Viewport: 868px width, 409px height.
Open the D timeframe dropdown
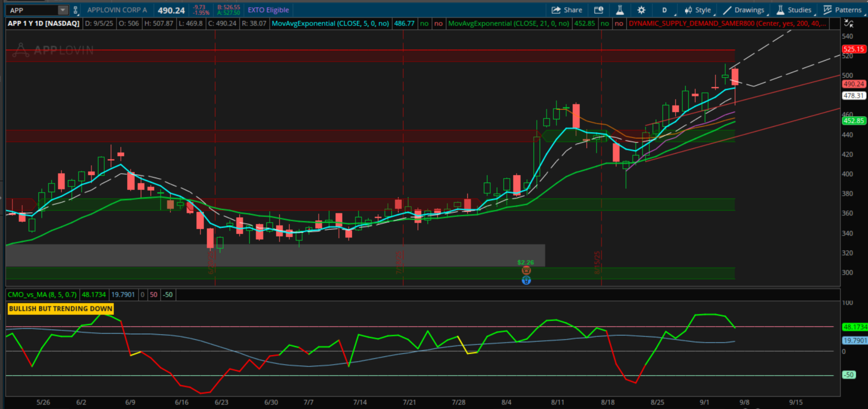[665, 10]
